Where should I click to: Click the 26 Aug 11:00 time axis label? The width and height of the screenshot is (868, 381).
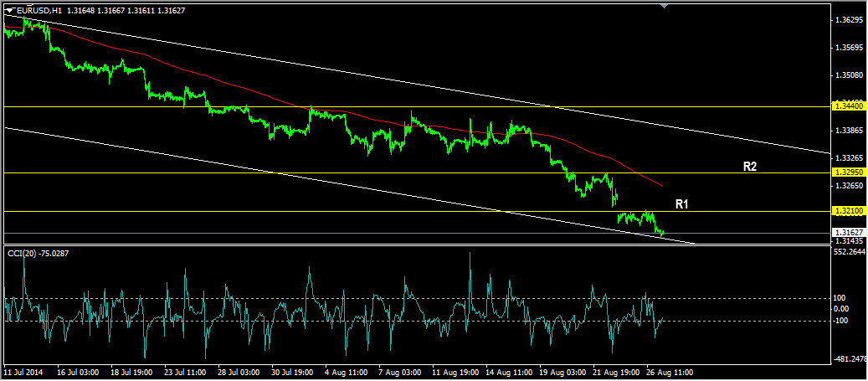pyautogui.click(x=668, y=371)
